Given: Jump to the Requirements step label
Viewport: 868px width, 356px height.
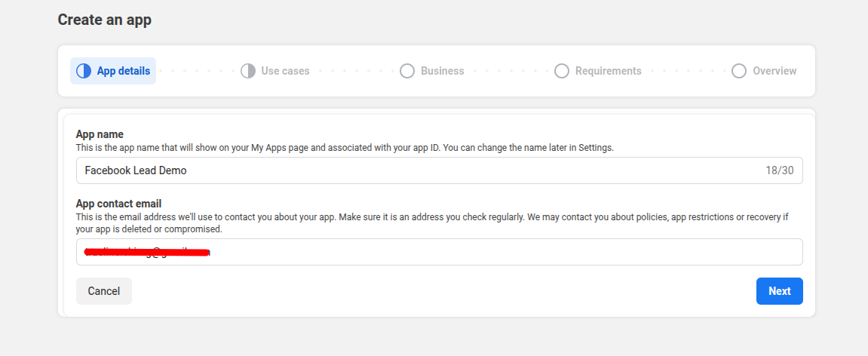Looking at the screenshot, I should point(608,71).
